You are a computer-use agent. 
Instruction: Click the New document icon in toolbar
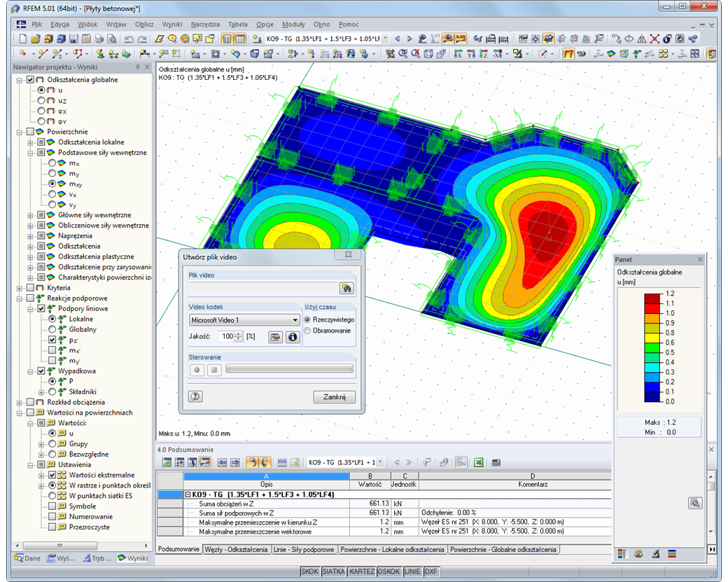coord(22,39)
